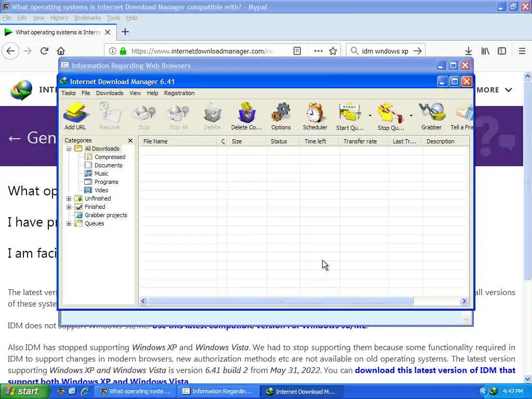
Task: Sort by Size column header
Action: (246, 141)
